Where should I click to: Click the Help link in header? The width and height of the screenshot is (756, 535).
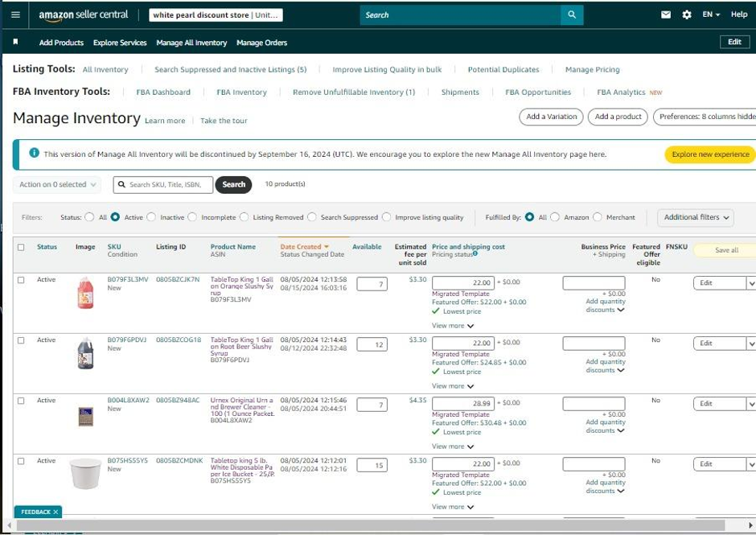[738, 14]
